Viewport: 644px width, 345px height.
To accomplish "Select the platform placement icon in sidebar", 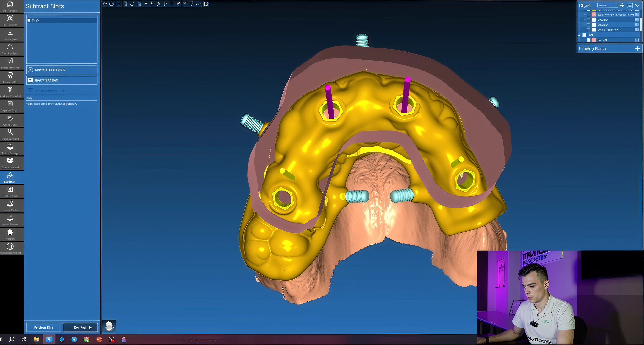I will click(x=10, y=33).
